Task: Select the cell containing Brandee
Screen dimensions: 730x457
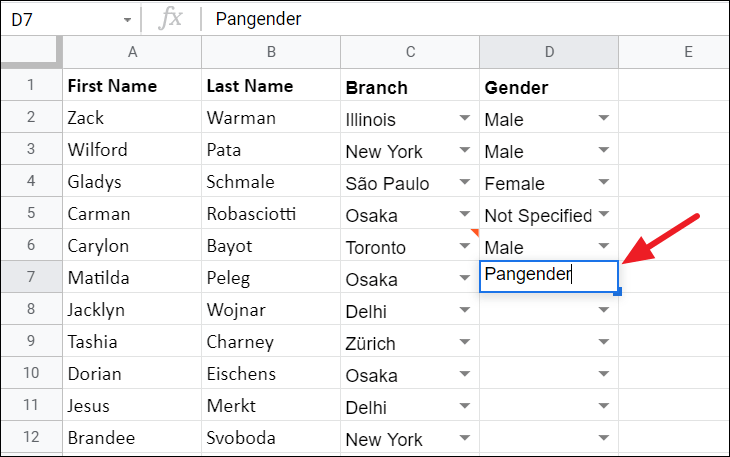Action: click(132, 439)
